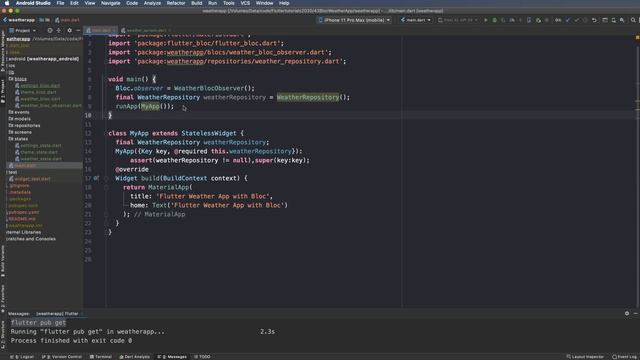Open Layout Inspector from status bar
The width and height of the screenshot is (640, 360).
pyautogui.click(x=585, y=357)
